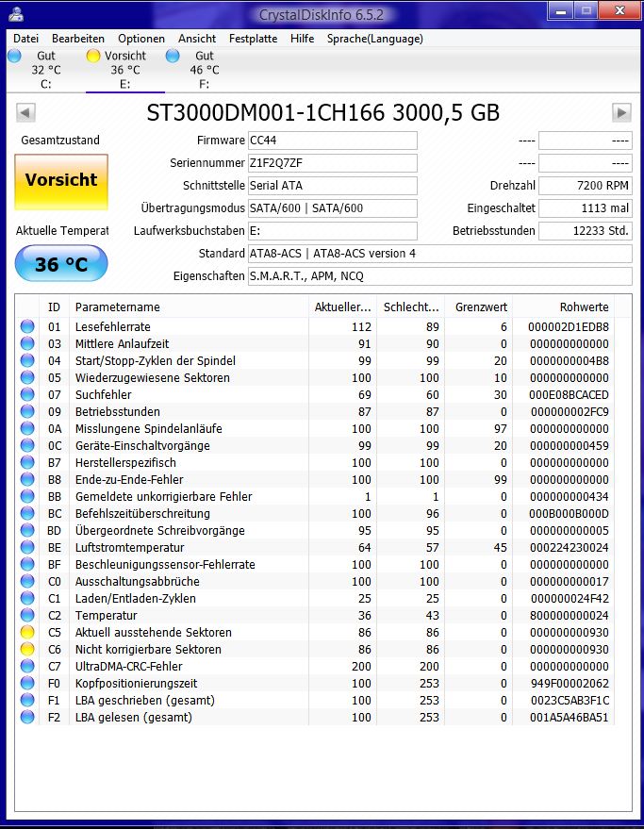Click raw value 000000000930 in C5 row
Image resolution: width=644 pixels, height=829 pixels.
pos(570,632)
